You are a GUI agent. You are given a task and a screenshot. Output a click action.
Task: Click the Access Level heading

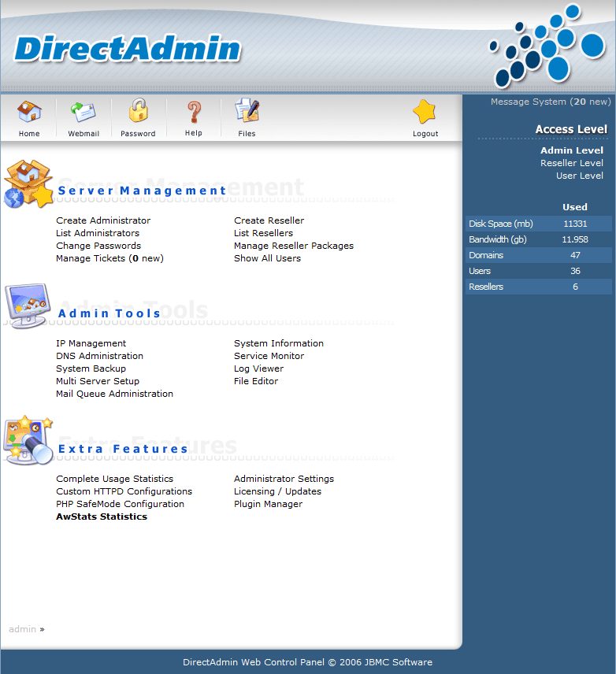coord(571,129)
